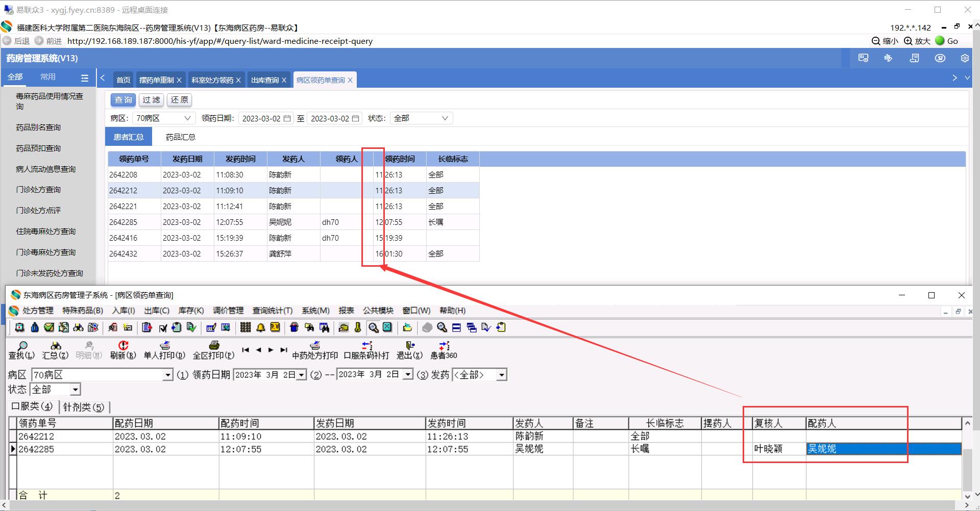Click the 退出(X) exit icon
Screen dimensions: 980x511
[410, 346]
